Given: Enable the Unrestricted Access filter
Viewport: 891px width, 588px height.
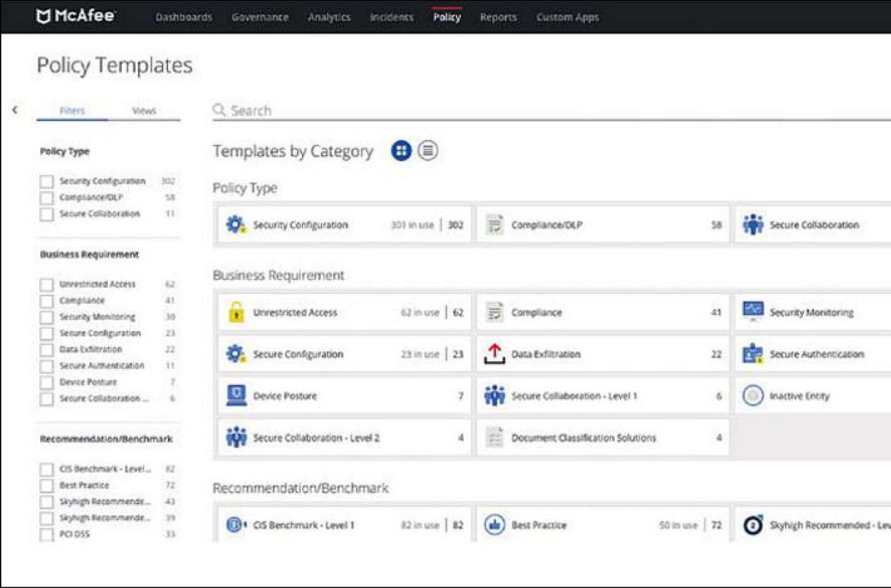Looking at the screenshot, I should (46, 285).
